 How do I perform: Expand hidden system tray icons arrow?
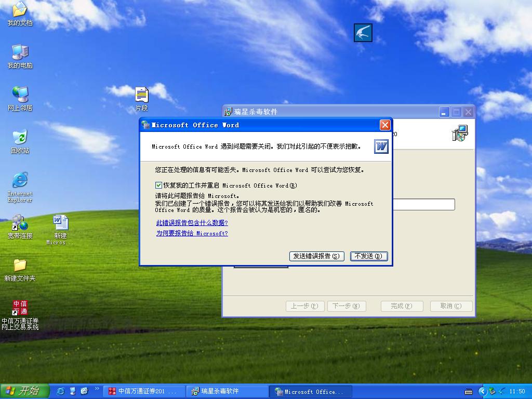(482, 392)
